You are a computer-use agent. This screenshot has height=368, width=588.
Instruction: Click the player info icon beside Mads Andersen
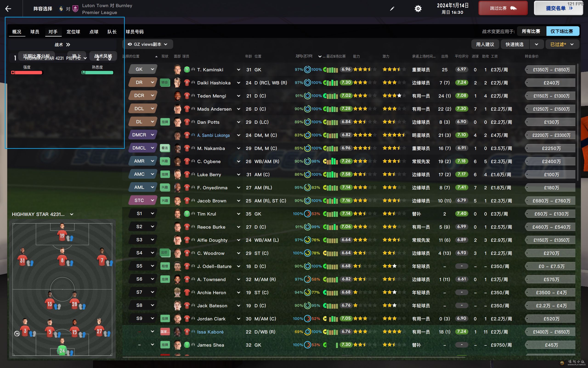coord(193,109)
